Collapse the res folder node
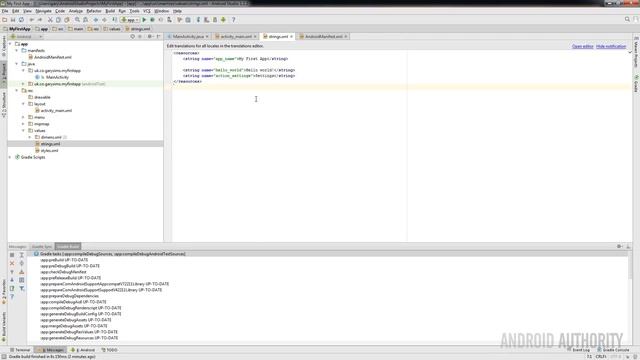This screenshot has height=360, width=640. [17, 91]
